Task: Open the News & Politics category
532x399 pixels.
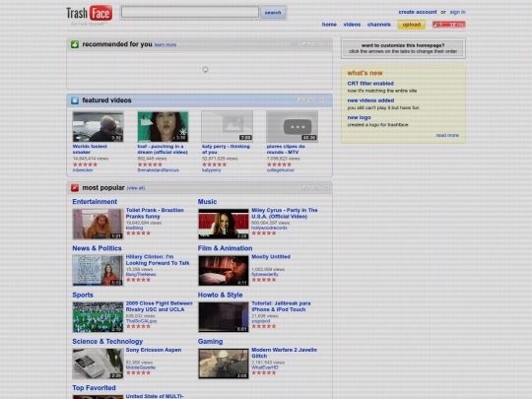Action: tap(97, 248)
